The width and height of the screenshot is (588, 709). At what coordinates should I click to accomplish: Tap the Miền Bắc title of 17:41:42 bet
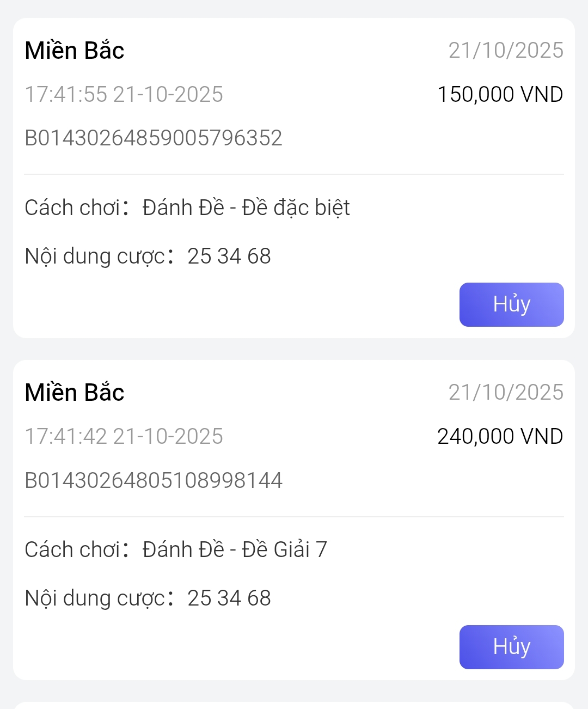[75, 393]
